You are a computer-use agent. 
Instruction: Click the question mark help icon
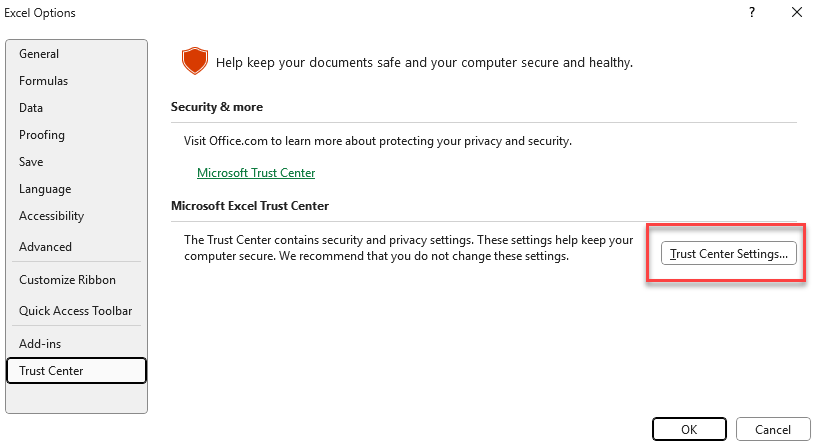752,12
